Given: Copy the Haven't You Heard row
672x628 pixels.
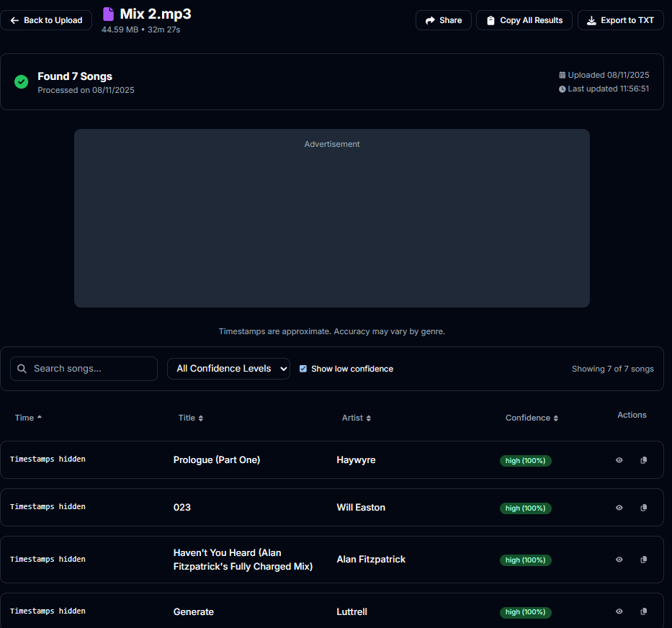Looking at the screenshot, I should click(x=643, y=560).
